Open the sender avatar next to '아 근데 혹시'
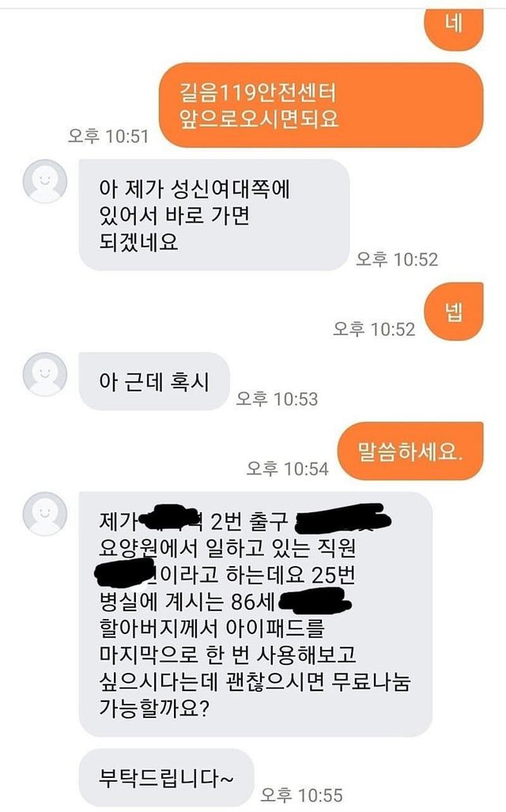 [x=45, y=375]
